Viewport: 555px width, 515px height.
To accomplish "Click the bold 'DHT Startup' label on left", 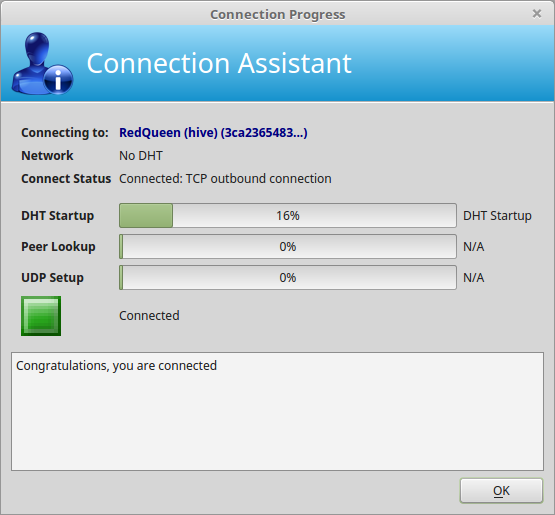I will coord(57,216).
